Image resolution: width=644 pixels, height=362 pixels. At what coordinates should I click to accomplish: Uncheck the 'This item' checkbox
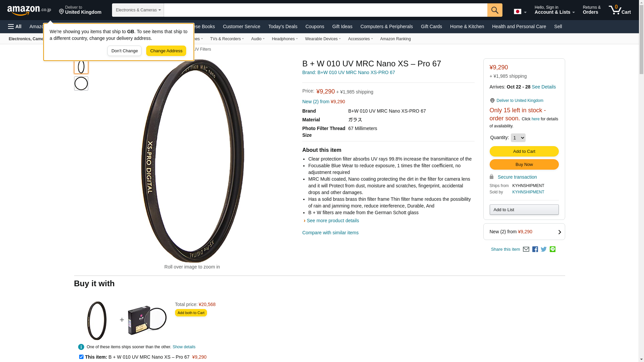point(81,357)
